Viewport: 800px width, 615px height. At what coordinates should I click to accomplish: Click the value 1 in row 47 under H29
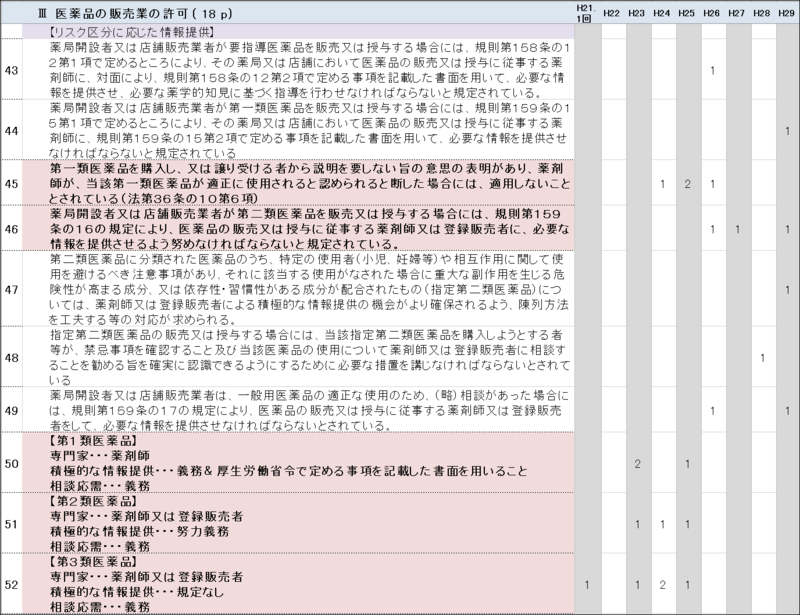click(x=787, y=289)
